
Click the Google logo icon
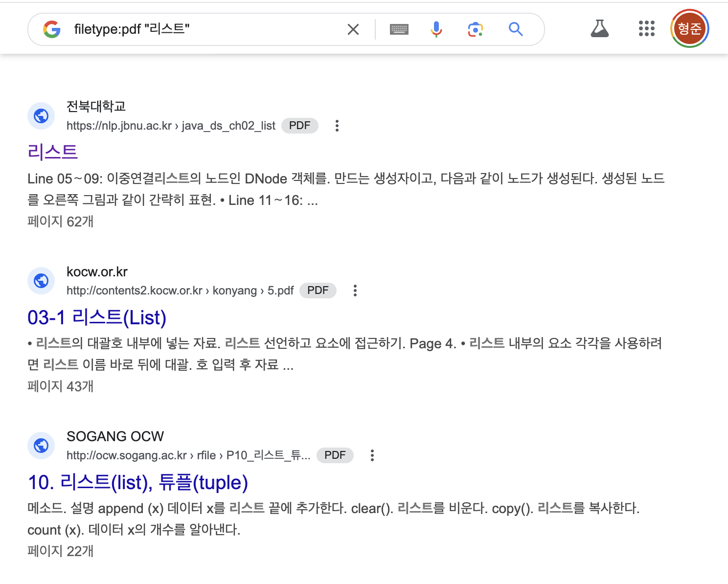52,29
